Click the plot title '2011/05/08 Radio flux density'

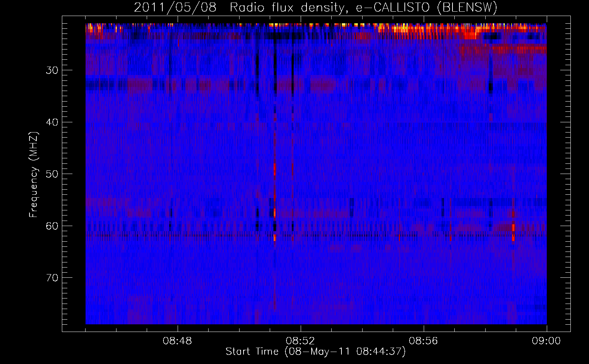(316, 7)
